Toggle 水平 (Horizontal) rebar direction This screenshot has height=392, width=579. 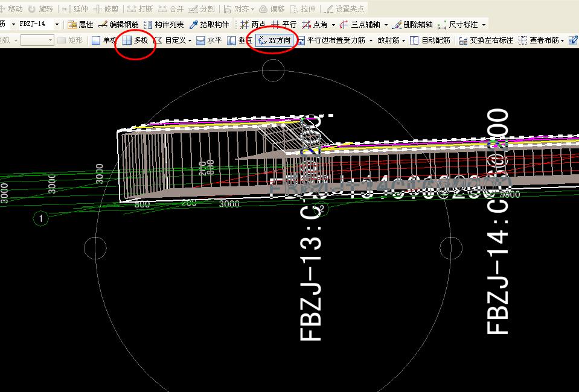coord(209,40)
